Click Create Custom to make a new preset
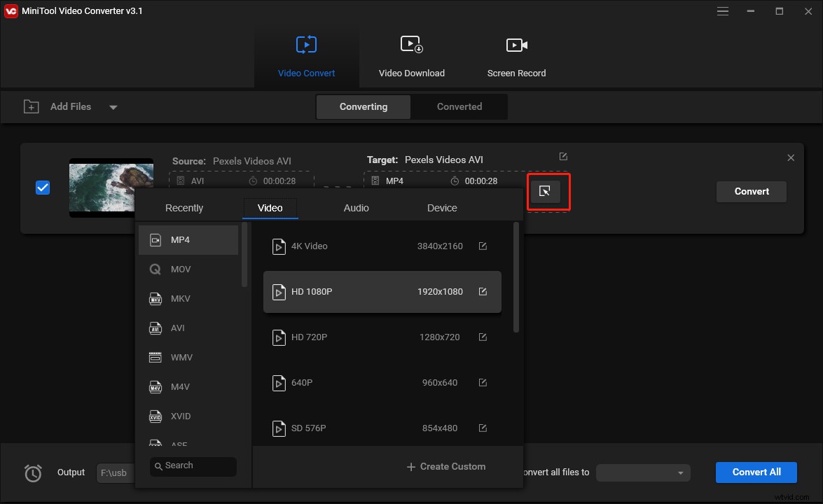 tap(446, 466)
